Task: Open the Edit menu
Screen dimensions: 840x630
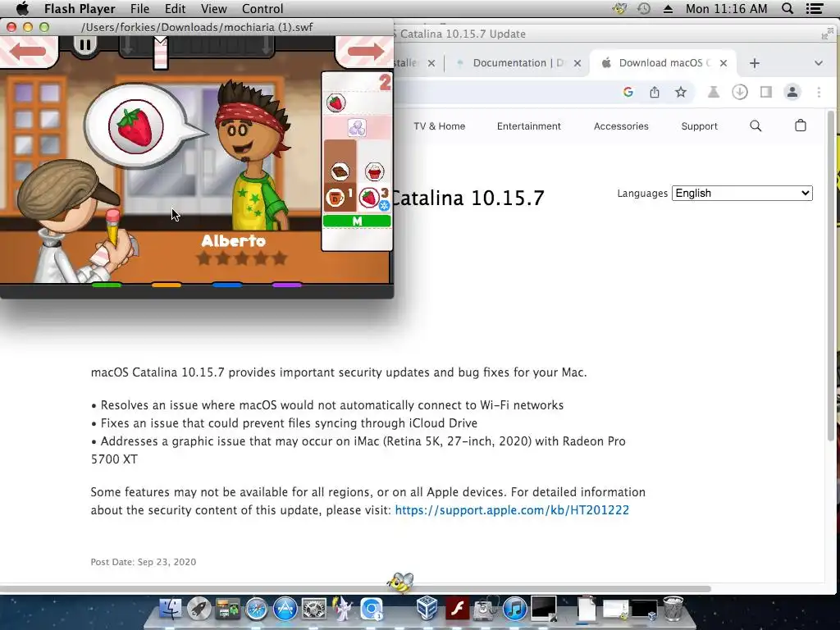Action: point(176,8)
